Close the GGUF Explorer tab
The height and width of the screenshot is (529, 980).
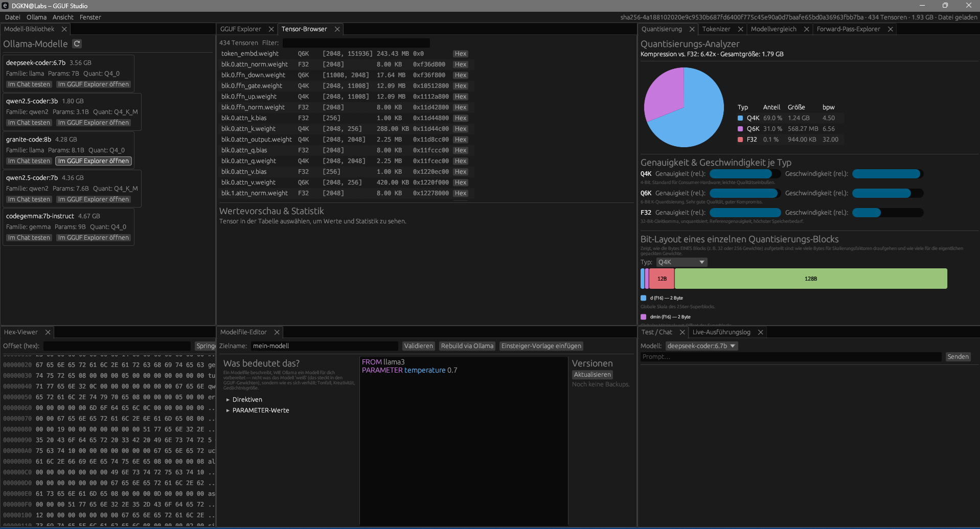click(x=271, y=29)
